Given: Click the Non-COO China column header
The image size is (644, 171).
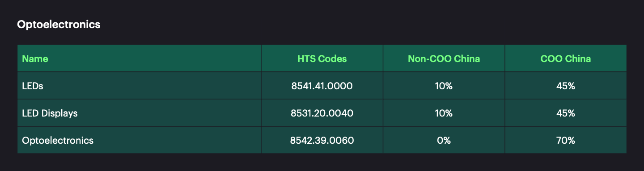Looking at the screenshot, I should click(x=444, y=58).
